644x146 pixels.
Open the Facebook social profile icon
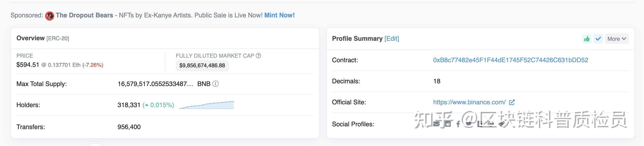(458, 124)
